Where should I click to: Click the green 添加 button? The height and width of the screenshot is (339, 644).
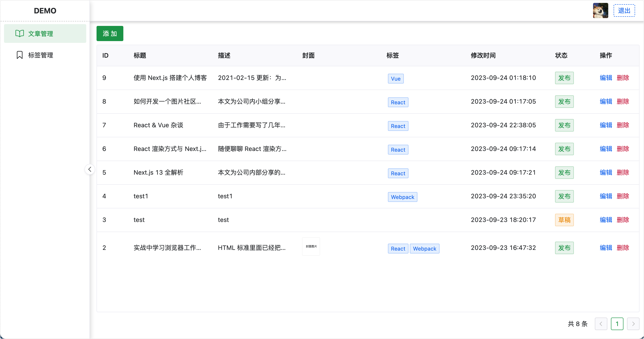110,33
